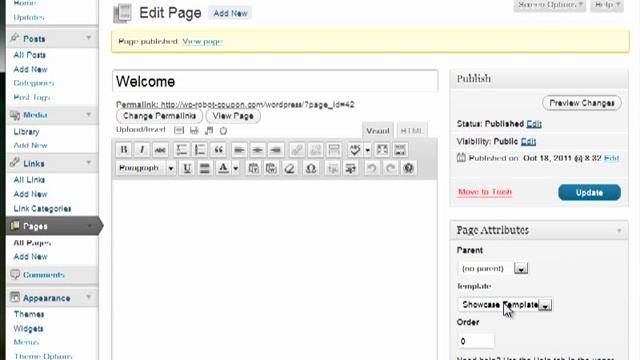Image resolution: width=640 pixels, height=360 pixels.
Task: Click the remove formatting eraser icon
Action: pyautogui.click(x=289, y=168)
